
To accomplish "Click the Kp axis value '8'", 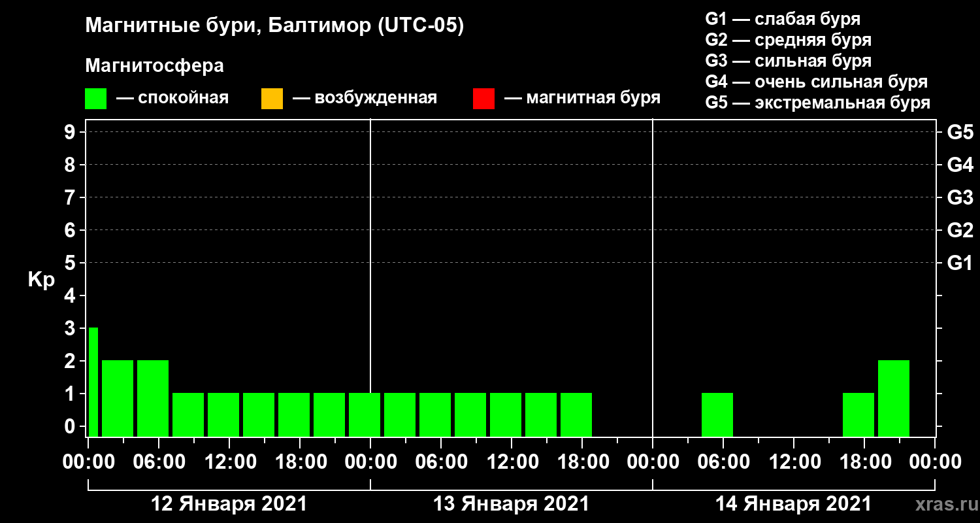I will pyautogui.click(x=71, y=165).
